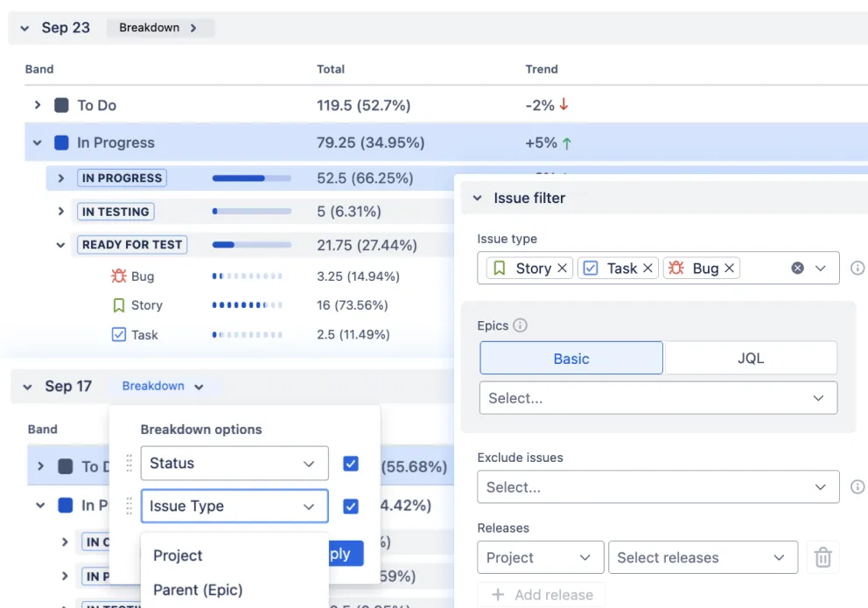Click the red down trend arrow for To Do

click(563, 105)
